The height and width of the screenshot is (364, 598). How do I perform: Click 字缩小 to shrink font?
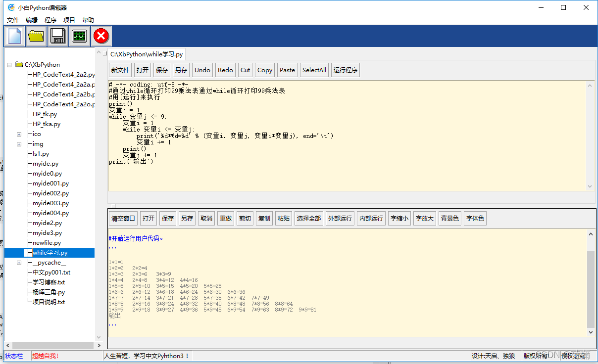[399, 218]
